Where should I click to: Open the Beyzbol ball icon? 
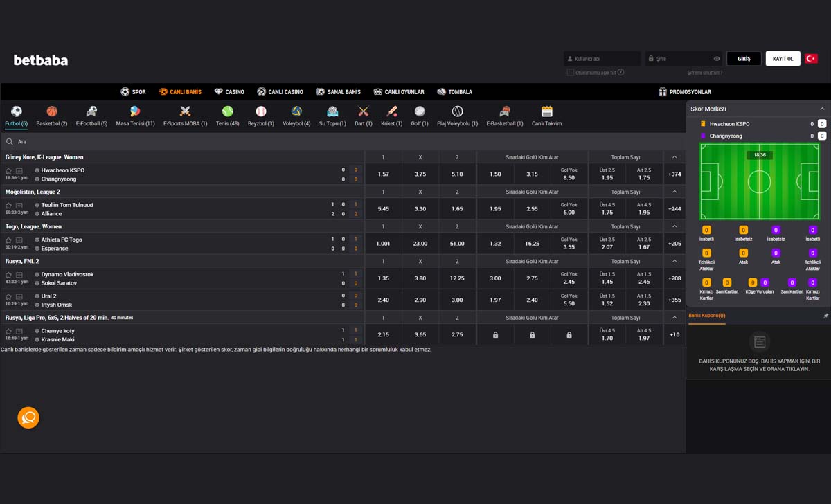coord(261,111)
